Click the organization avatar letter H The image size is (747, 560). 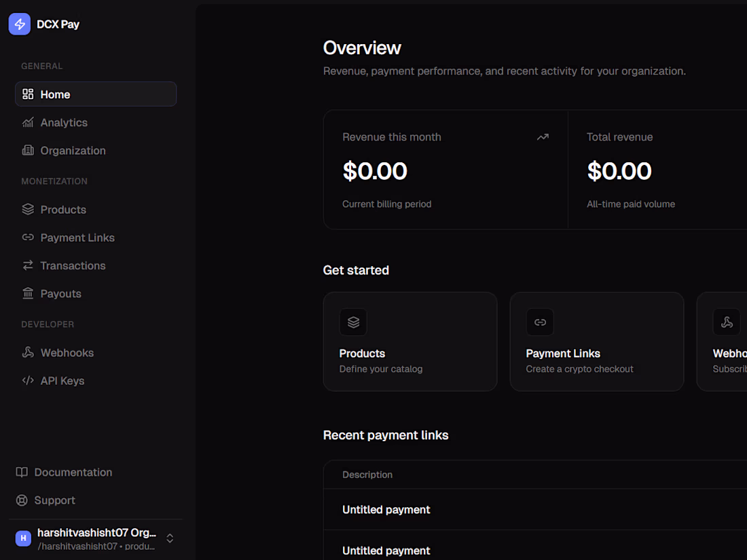(x=23, y=538)
